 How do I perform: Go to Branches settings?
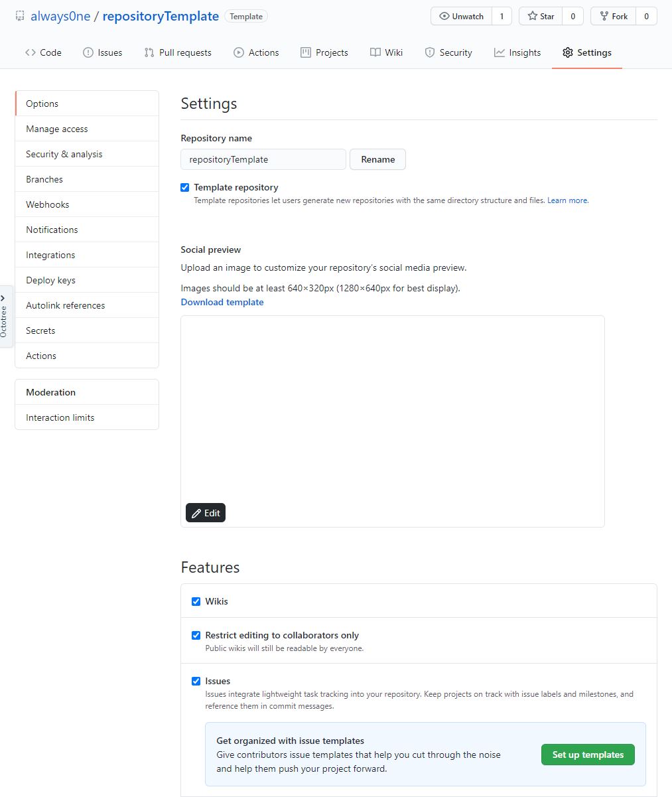coord(87,179)
